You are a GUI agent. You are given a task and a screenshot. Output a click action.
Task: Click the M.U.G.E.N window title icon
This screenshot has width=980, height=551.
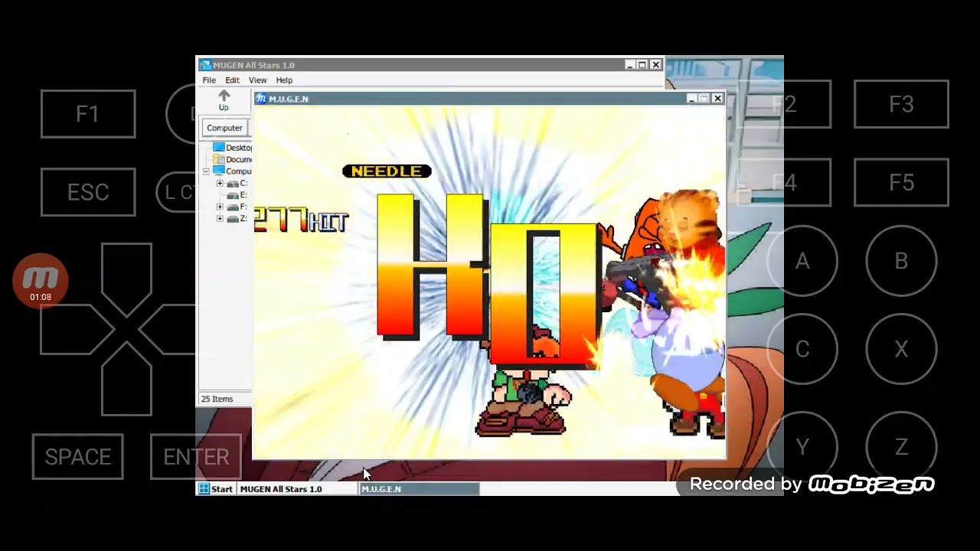coord(261,99)
